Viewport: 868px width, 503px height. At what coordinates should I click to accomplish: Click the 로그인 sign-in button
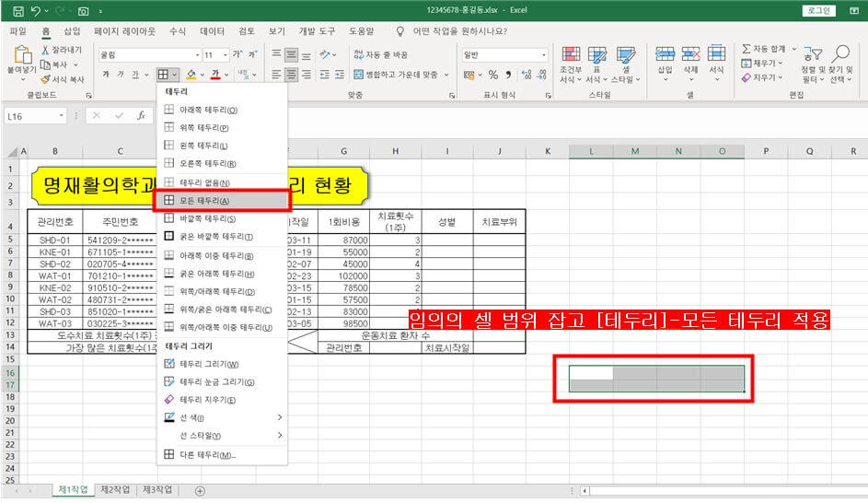pos(818,10)
